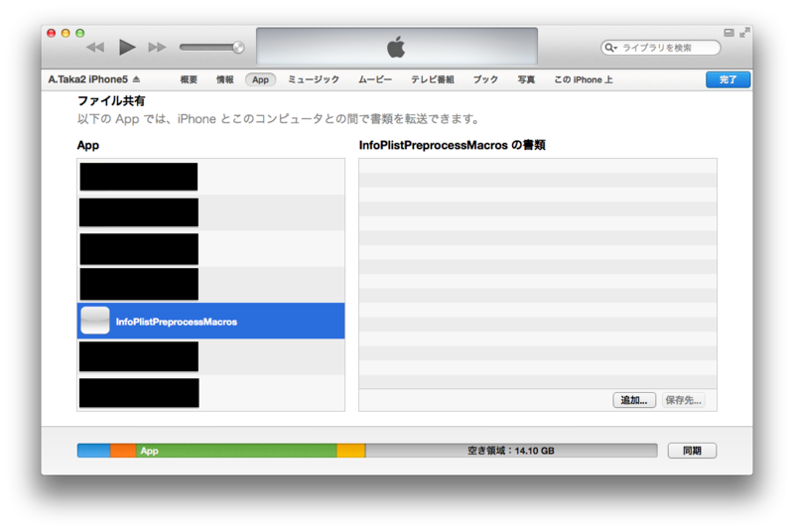Click the magnifier icon in the search field
The width and height of the screenshot is (794, 532).
coord(610,48)
